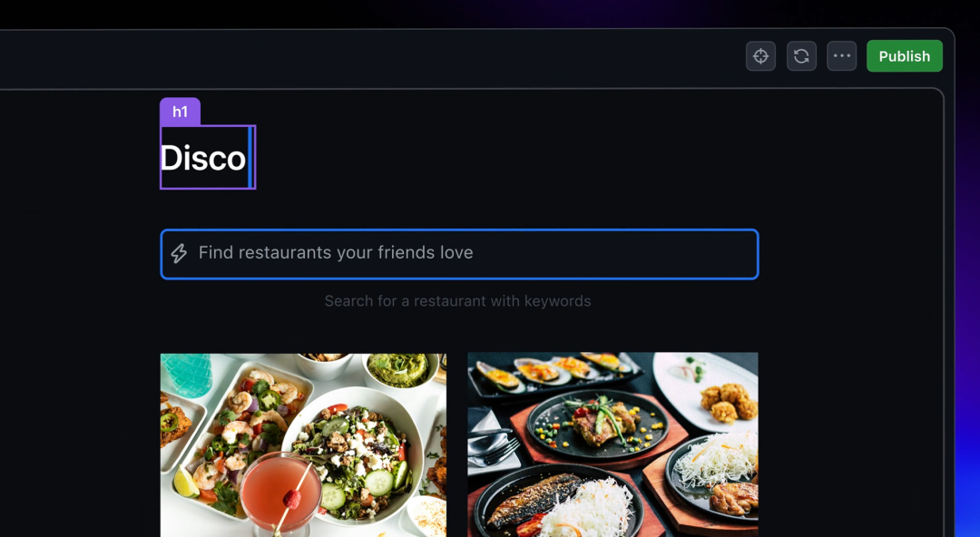980x537 pixels.
Task: Open the three-dot more options menu
Action: tap(842, 56)
